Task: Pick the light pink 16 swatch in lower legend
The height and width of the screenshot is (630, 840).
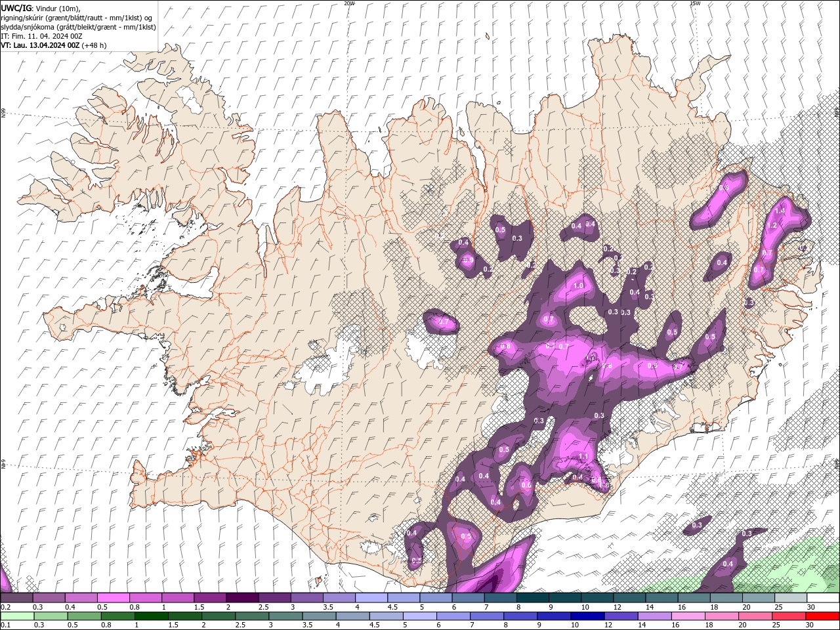Action: (x=687, y=616)
